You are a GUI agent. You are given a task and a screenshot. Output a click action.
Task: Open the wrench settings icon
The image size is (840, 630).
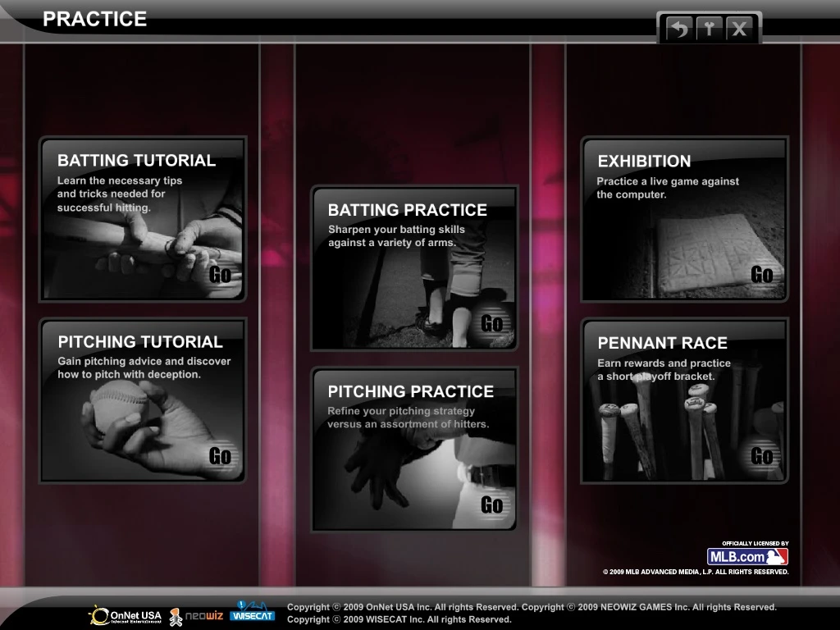[710, 28]
